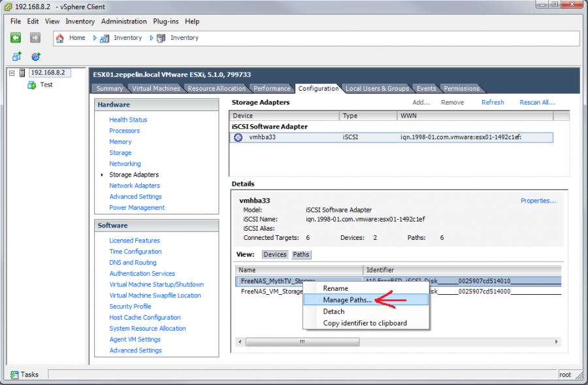Open the File menu
588x385 pixels.
click(16, 22)
